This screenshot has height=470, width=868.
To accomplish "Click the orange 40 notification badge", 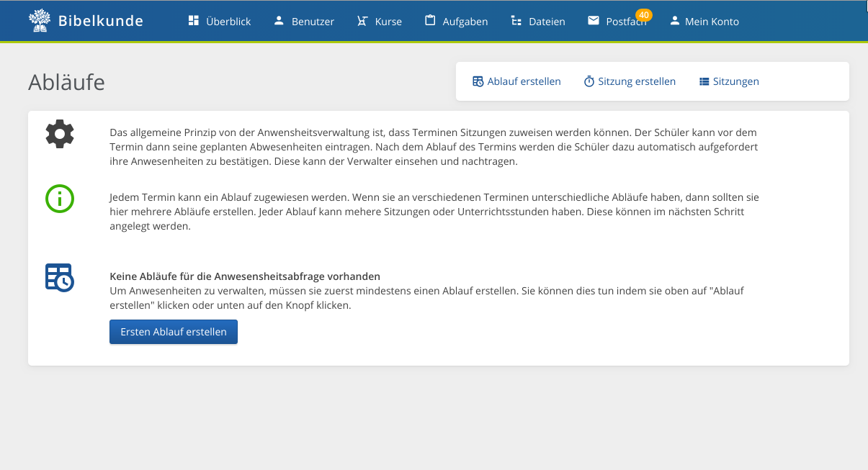I will [643, 14].
